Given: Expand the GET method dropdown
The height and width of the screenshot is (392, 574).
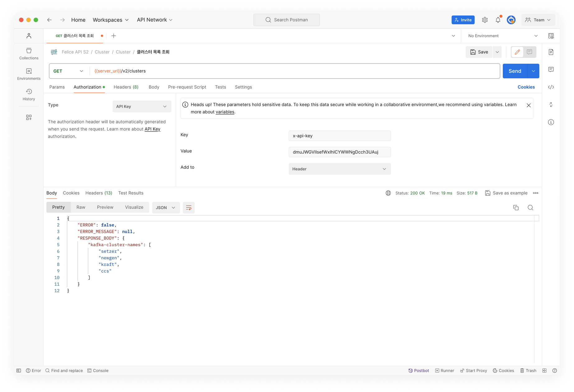Looking at the screenshot, I should point(68,71).
